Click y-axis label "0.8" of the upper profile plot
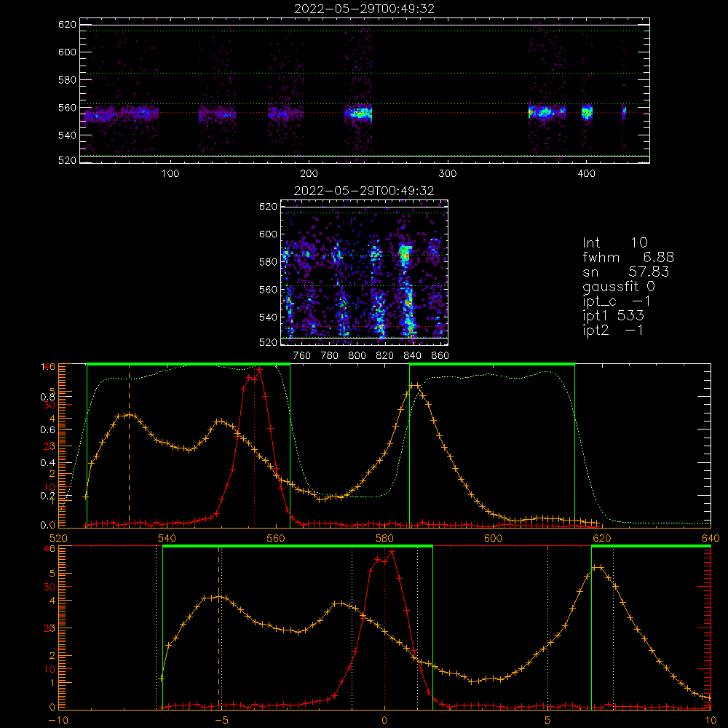Image resolution: width=728 pixels, height=728 pixels. [47, 397]
